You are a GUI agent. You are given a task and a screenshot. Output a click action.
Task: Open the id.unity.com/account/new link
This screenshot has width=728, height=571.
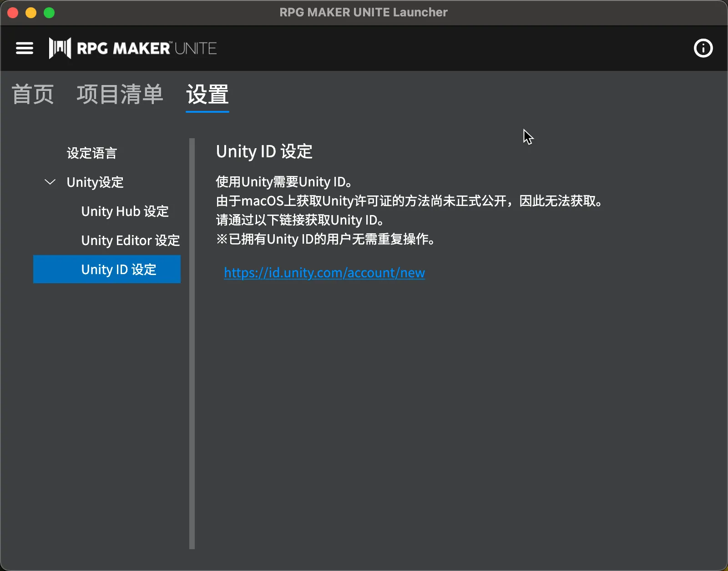pyautogui.click(x=324, y=273)
